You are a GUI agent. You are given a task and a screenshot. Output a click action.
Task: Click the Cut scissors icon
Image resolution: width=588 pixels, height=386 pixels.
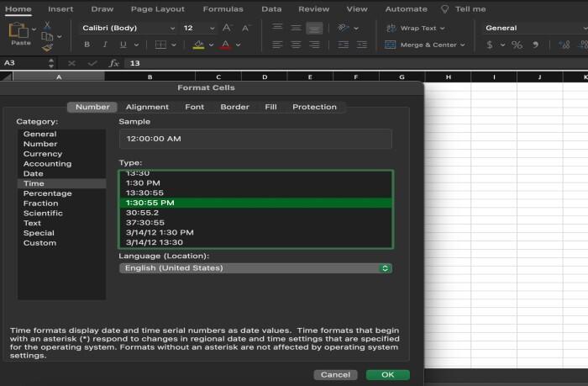click(x=48, y=26)
